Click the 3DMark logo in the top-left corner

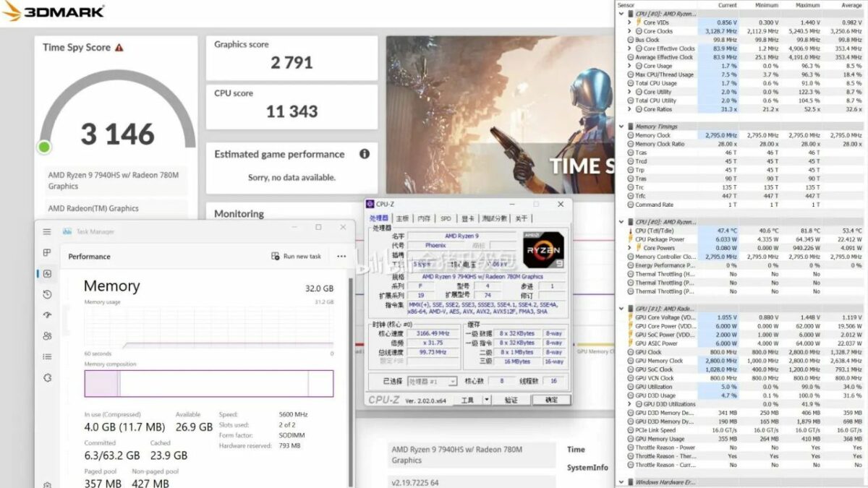tap(54, 12)
